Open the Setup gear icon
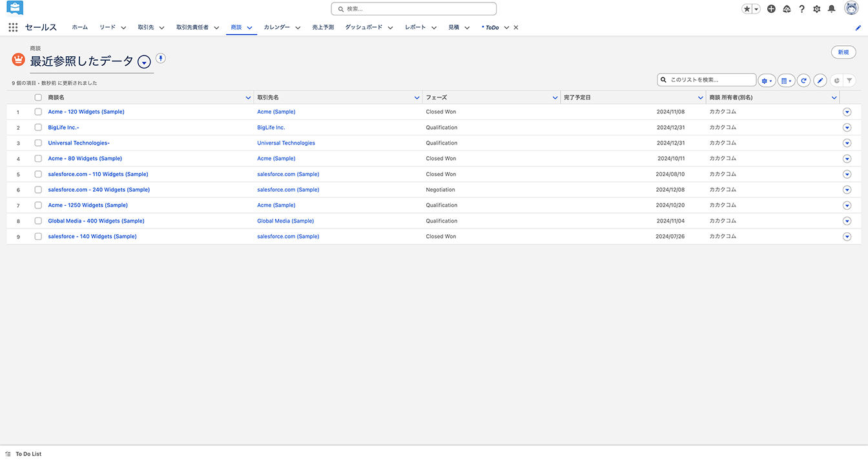This screenshot has width=868, height=462. [x=817, y=9]
